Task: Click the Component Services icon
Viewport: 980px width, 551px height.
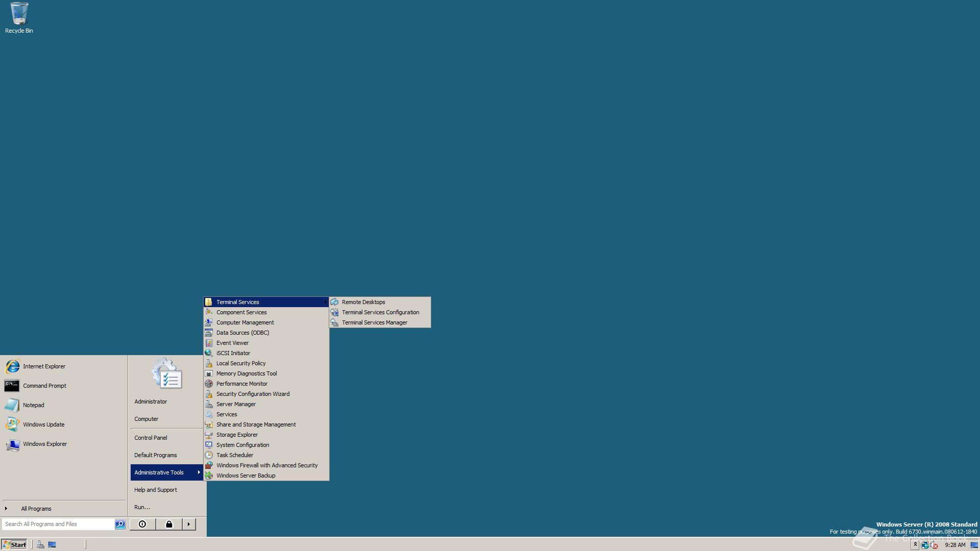Action: pyautogui.click(x=209, y=312)
